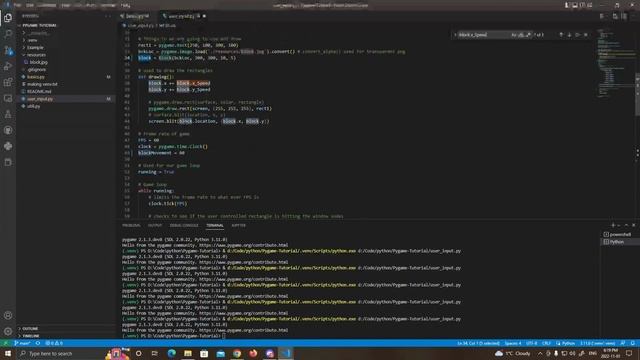The height and width of the screenshot is (360, 640).
Task: Toggle Use Regular Expression in find widget
Action: point(528,35)
